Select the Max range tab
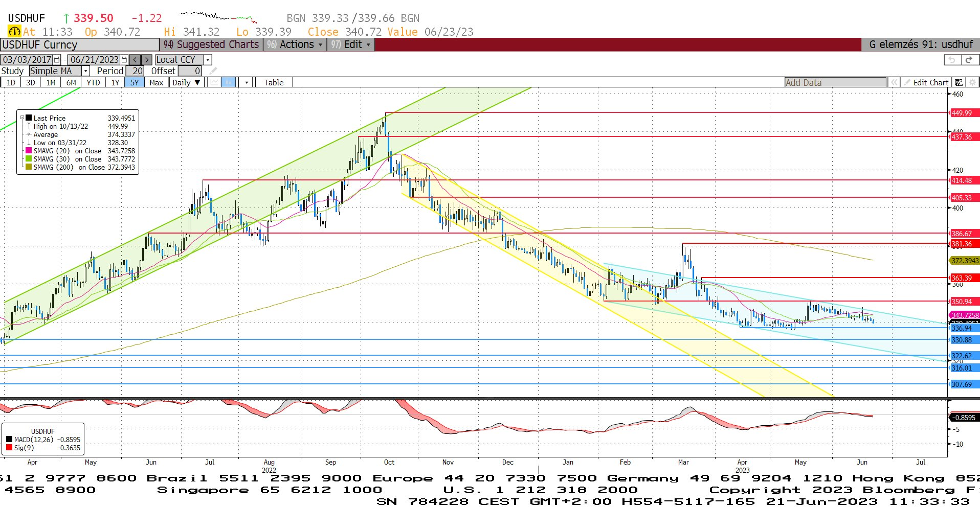This screenshot has height=530, width=980. tap(157, 82)
